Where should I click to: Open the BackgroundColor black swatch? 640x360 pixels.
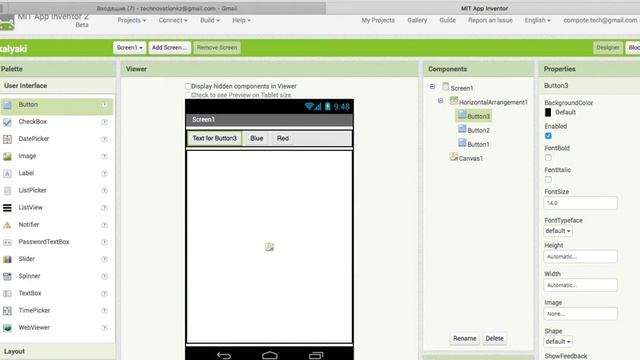click(x=548, y=112)
